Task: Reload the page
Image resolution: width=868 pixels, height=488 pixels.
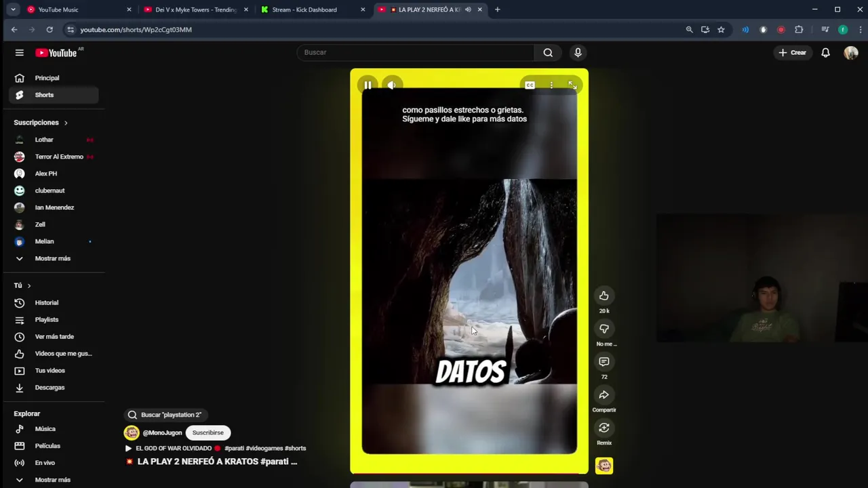Action: [50, 30]
